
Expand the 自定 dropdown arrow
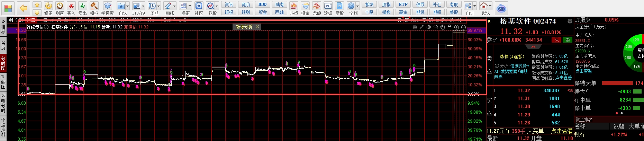(474, 6)
